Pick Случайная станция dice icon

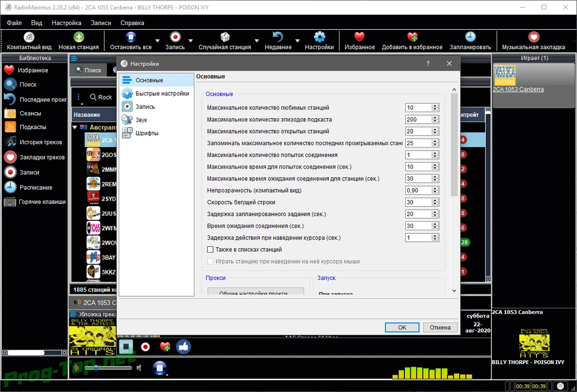point(225,37)
